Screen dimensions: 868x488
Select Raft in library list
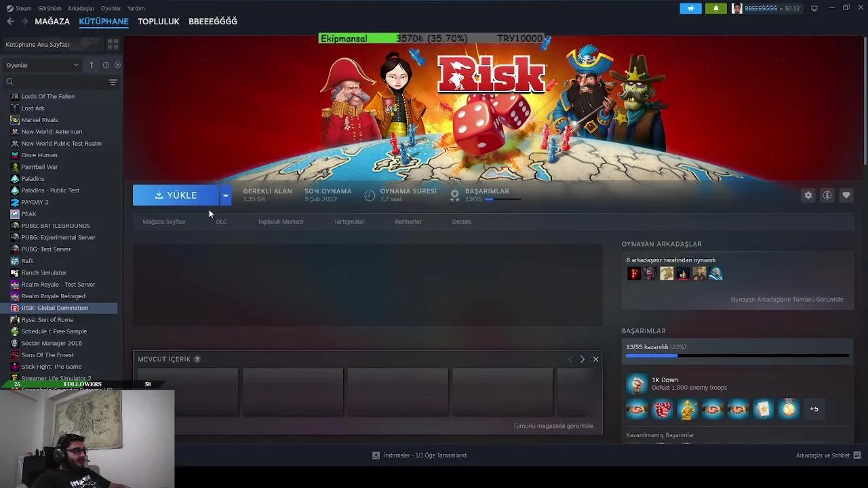[x=27, y=261]
